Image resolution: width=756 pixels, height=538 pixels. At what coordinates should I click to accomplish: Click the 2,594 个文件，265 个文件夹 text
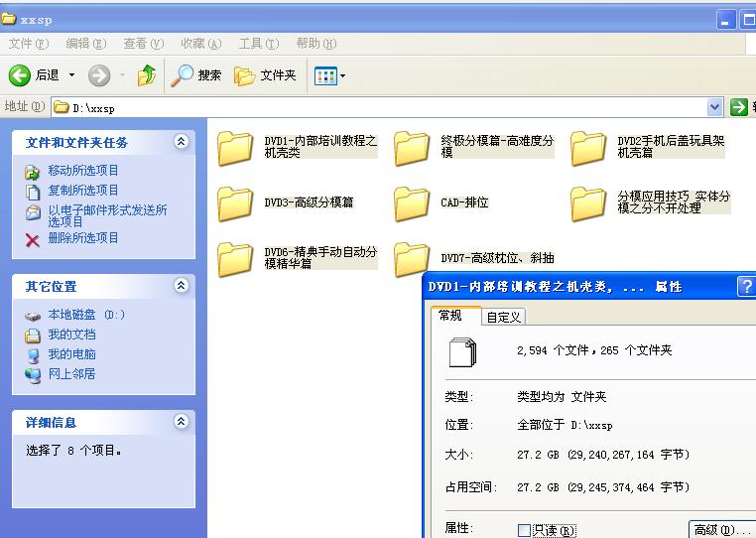pyautogui.click(x=594, y=350)
